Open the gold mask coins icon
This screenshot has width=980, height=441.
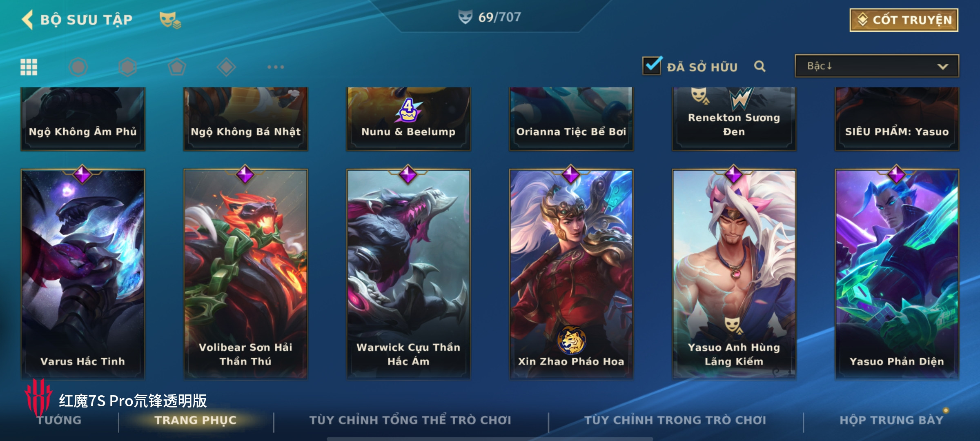170,20
